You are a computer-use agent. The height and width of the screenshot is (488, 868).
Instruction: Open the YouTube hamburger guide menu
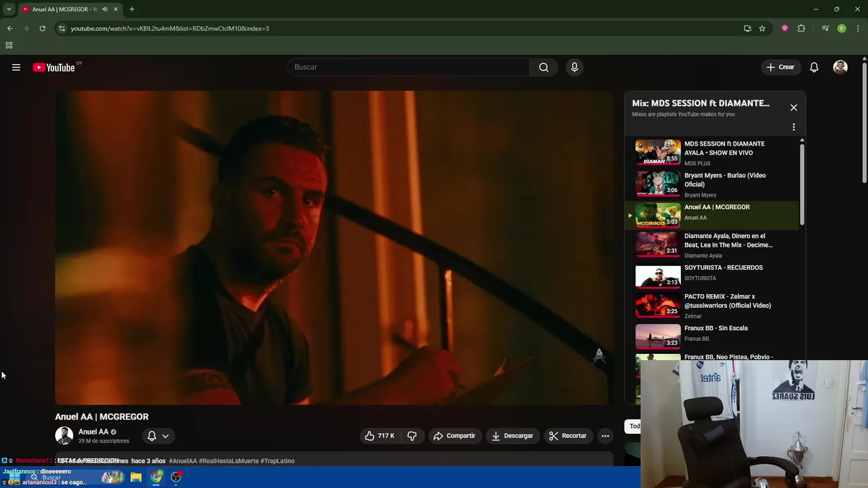(x=16, y=67)
